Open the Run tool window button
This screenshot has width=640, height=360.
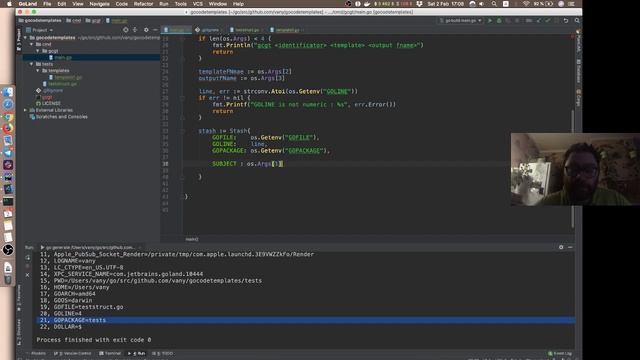tap(137, 353)
